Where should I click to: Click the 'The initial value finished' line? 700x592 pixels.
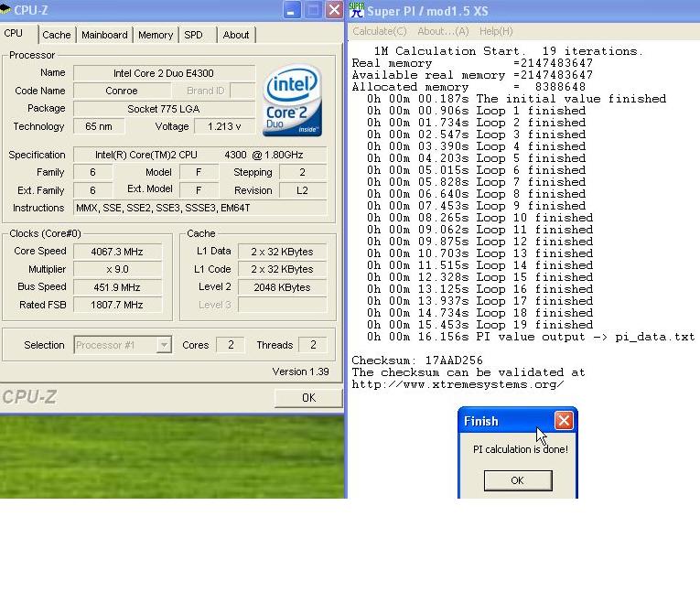coord(516,99)
